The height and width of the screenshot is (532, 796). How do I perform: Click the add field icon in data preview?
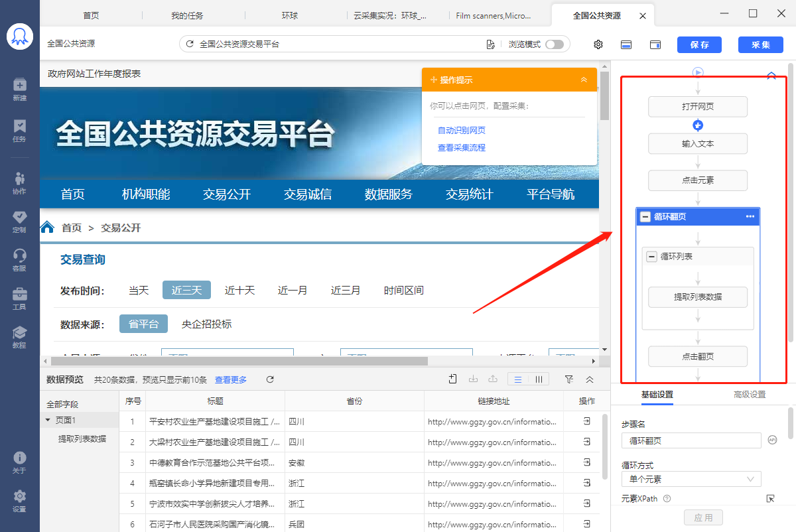pos(453,379)
